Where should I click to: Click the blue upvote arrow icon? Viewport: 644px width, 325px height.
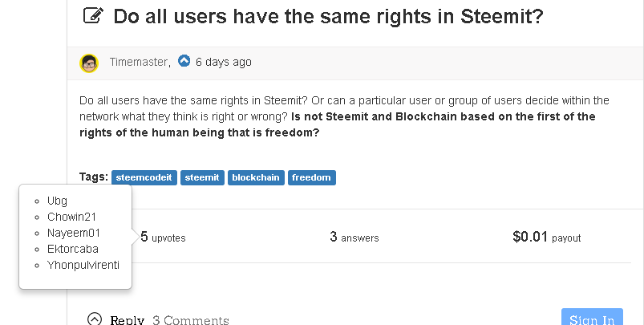(x=184, y=61)
